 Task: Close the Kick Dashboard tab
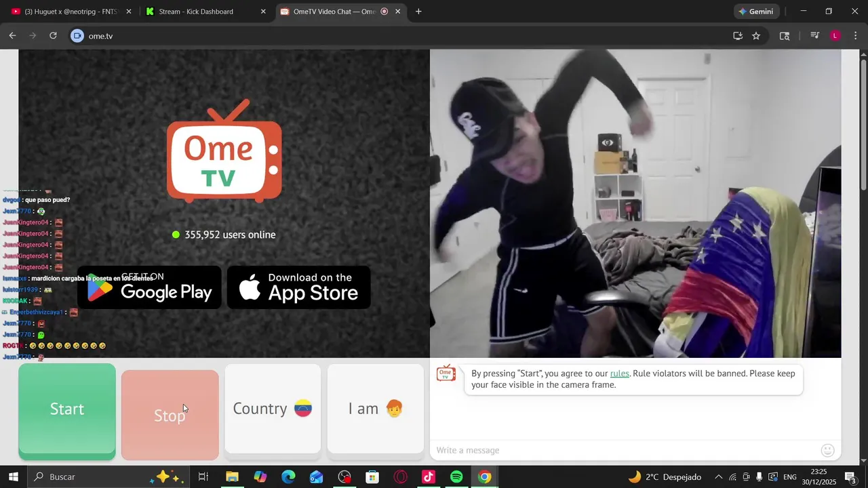[263, 12]
